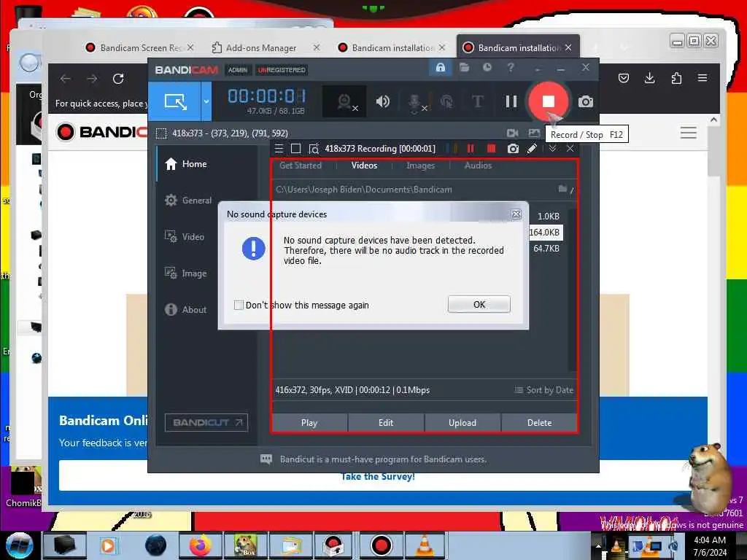Screen dimensions: 747x560
Task: Reload the page in the browser
Action: [x=118, y=79]
